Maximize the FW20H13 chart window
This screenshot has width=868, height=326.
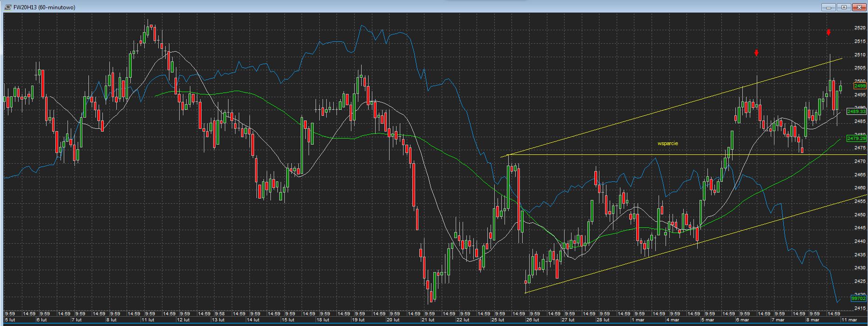click(844, 7)
